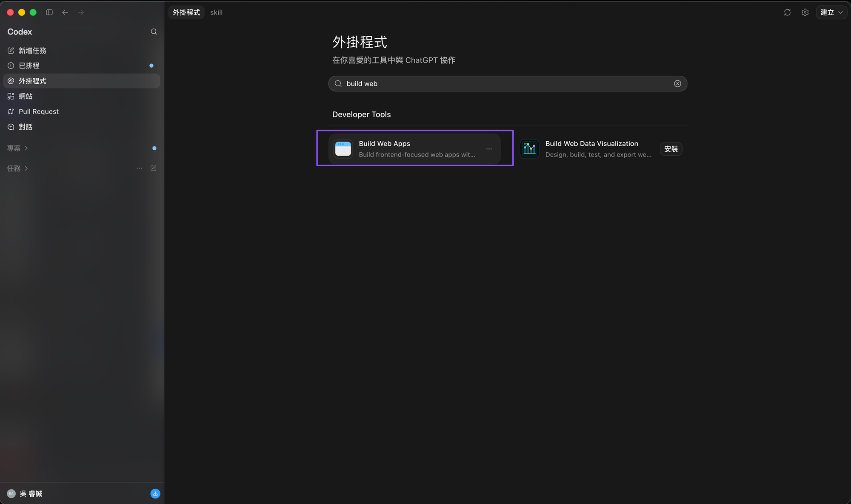851x504 pixels.
Task: Switch to the skill tab
Action: click(x=216, y=12)
